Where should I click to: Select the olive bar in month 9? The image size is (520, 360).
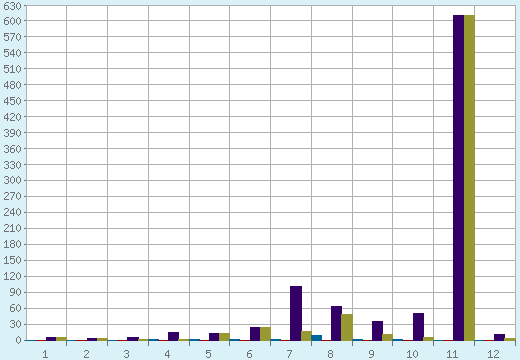tap(387, 337)
